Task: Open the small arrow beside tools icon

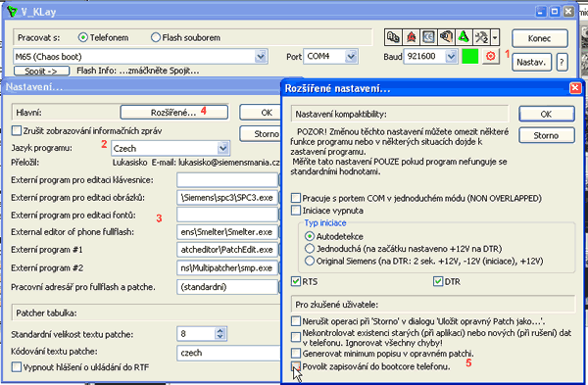Action: [x=495, y=37]
